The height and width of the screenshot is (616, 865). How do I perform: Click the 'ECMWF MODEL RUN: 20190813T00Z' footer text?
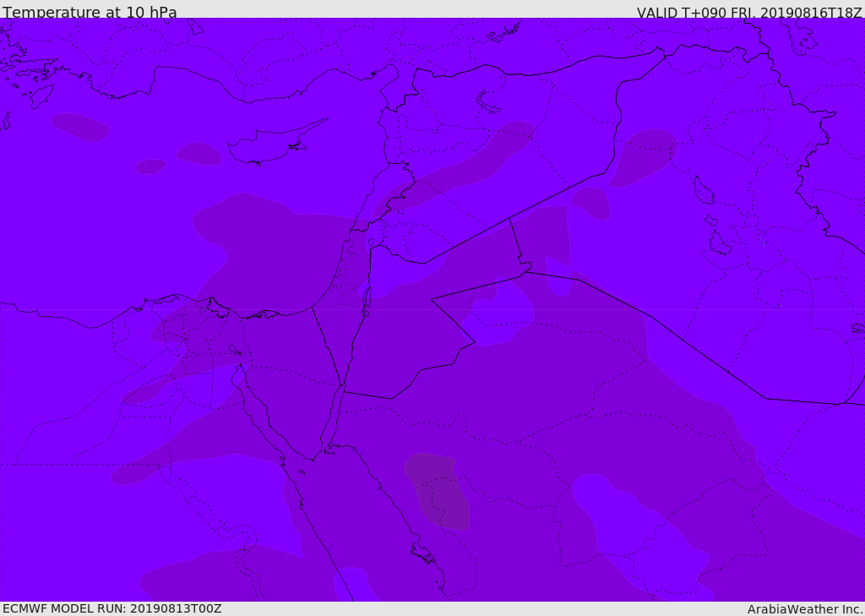tap(112, 608)
